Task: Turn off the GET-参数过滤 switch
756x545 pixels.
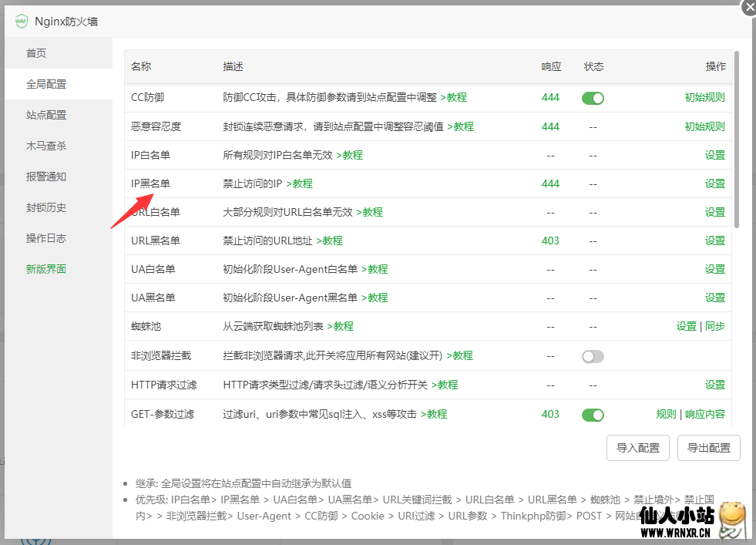Action: tap(593, 415)
